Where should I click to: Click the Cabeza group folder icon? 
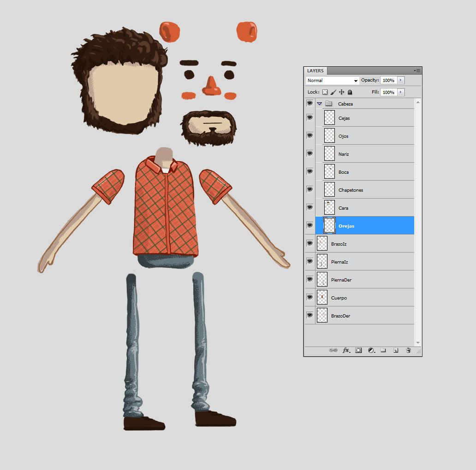[329, 103]
